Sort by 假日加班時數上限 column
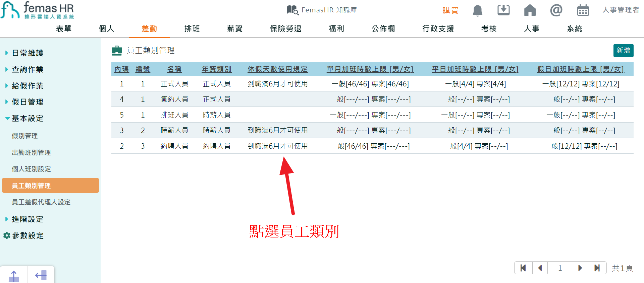 (x=581, y=69)
